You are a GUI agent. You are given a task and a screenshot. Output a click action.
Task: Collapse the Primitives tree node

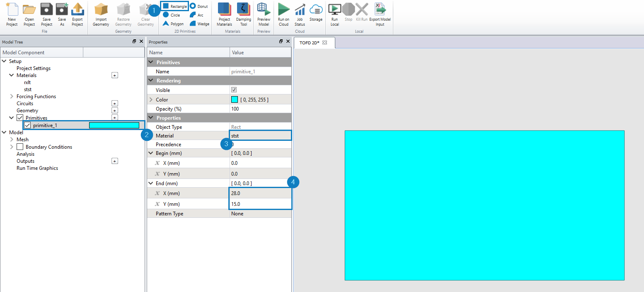tap(12, 118)
